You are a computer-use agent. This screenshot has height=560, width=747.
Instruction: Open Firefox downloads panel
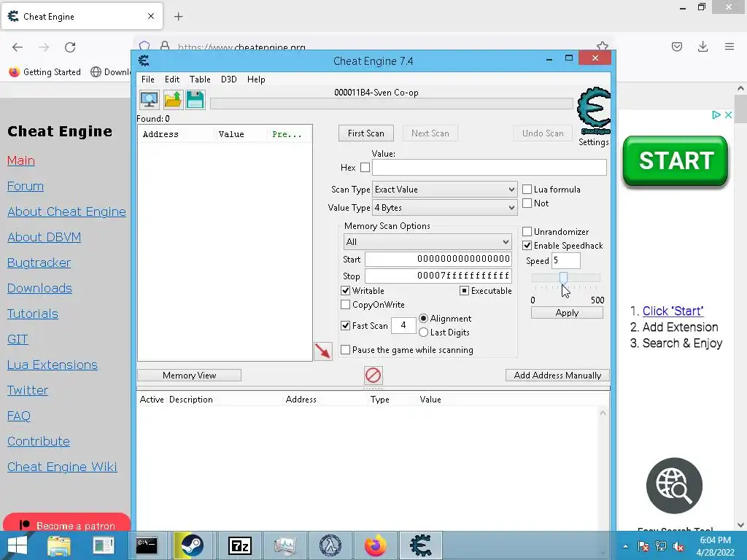(x=703, y=47)
